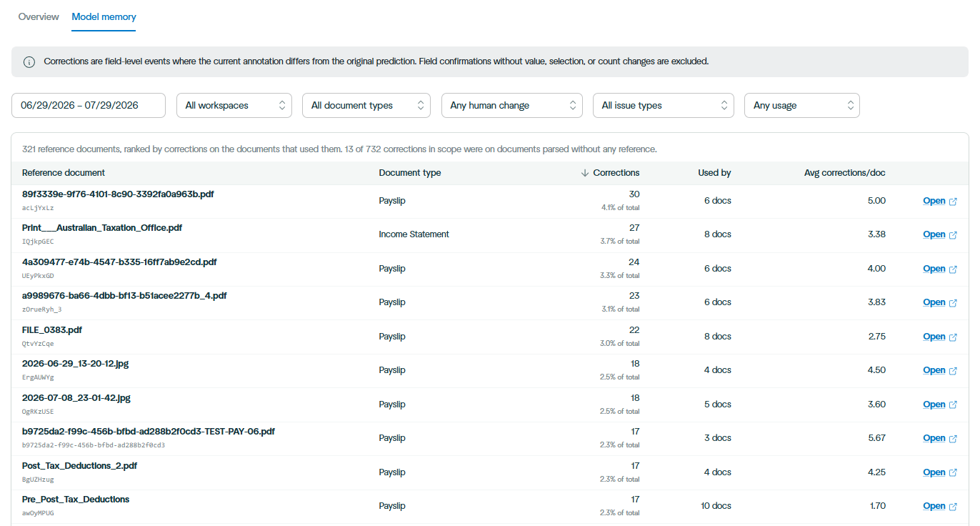Click the reference ID IQjkpGEC

click(x=38, y=242)
